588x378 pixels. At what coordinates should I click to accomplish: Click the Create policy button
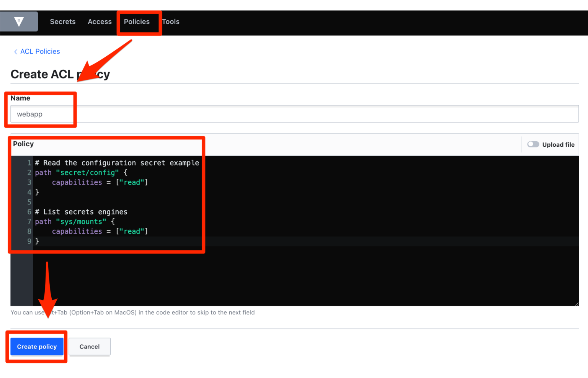[x=37, y=347]
